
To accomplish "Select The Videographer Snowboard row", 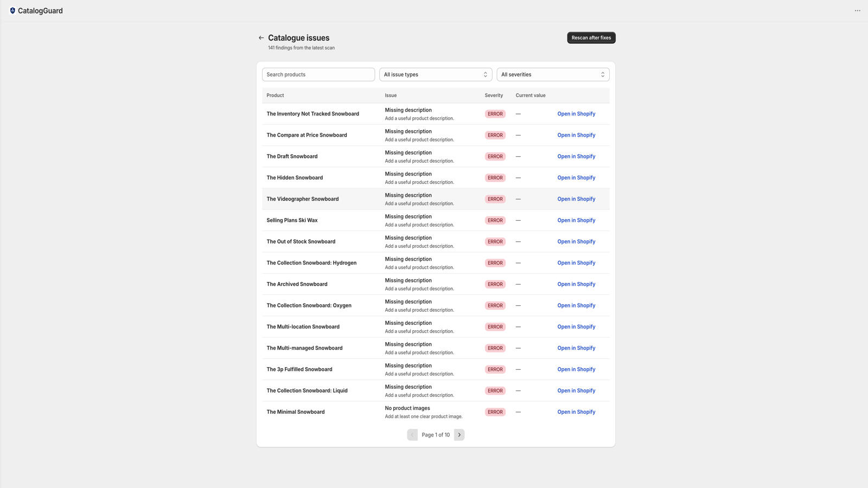I will pos(436,199).
